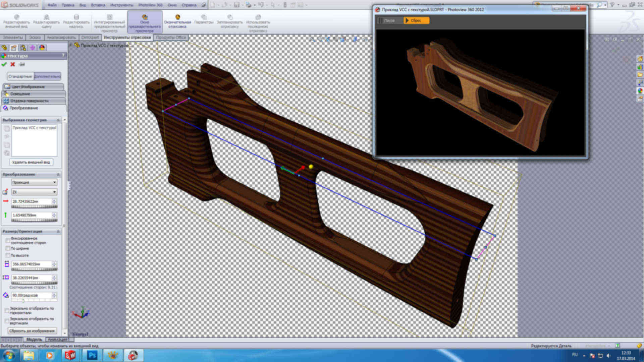Screen dimensions: 644x362
Task: Open the ConfigurationManager tab icon
Action: 23,48
